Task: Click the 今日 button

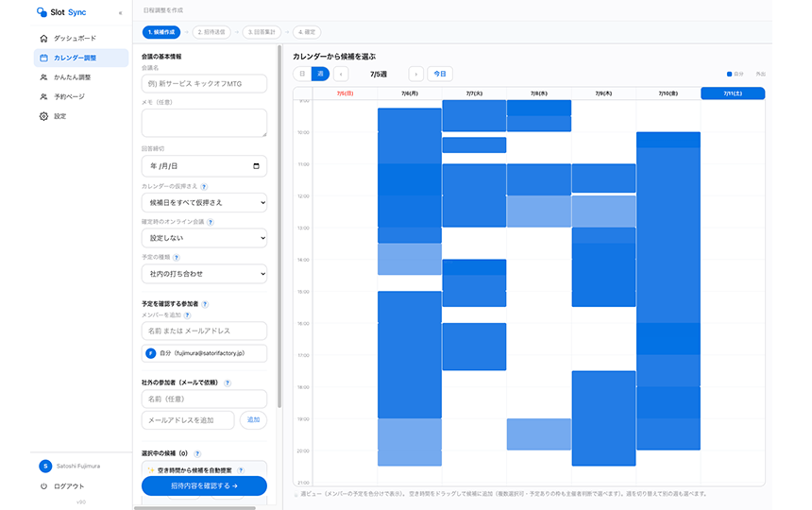Action: (x=440, y=74)
